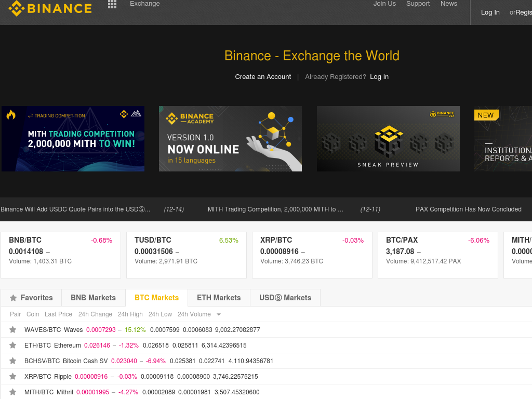
Task: Click Bitcoin Cash SV price 0.023040
Action: 124,361
